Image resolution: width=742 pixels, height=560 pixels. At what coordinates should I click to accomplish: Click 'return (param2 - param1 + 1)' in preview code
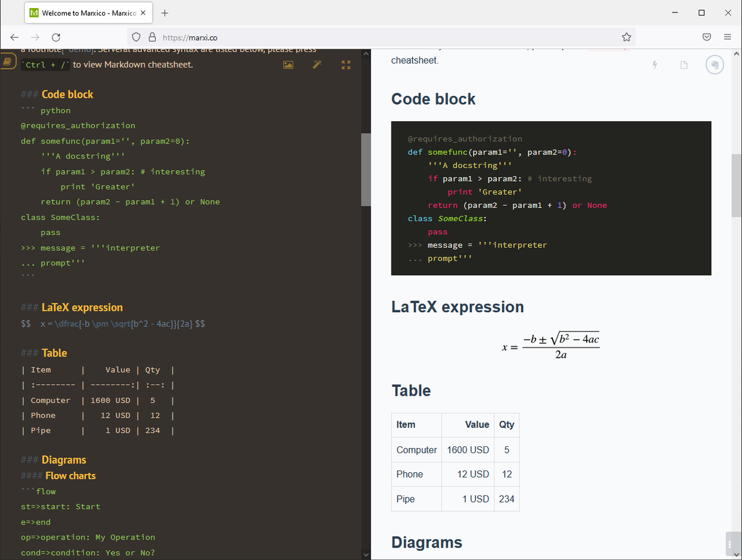[497, 205]
